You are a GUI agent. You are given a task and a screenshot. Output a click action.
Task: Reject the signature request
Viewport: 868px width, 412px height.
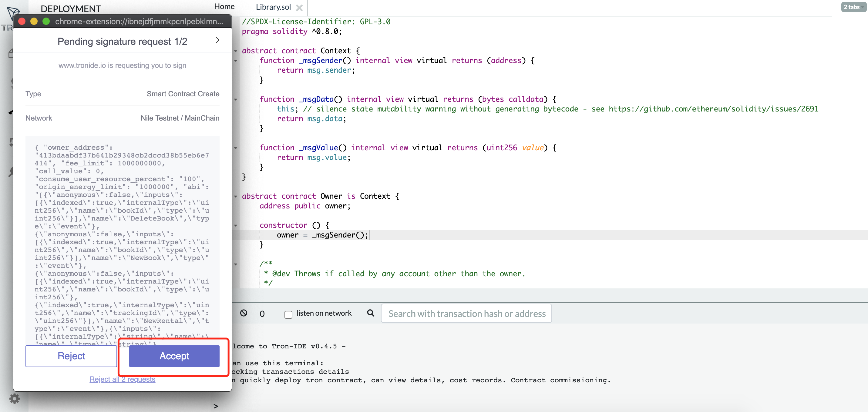coord(71,356)
